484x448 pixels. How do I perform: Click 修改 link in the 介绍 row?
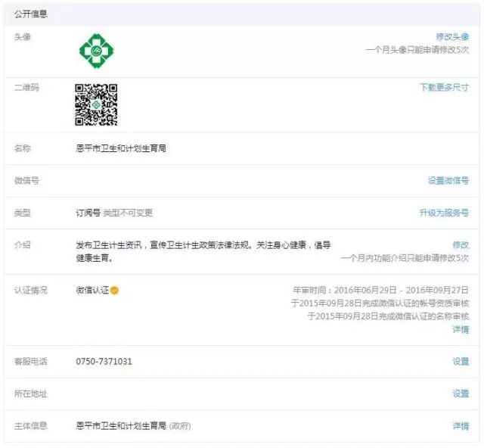point(461,245)
